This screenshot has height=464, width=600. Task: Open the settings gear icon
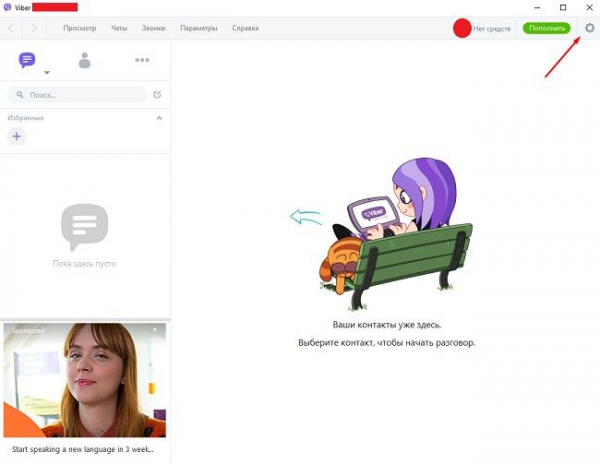(590, 28)
